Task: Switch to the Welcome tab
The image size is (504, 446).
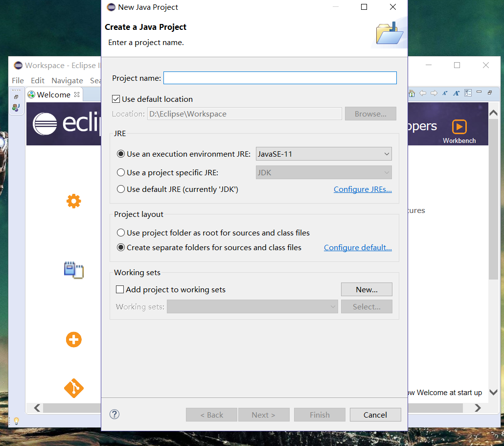Action: point(53,94)
